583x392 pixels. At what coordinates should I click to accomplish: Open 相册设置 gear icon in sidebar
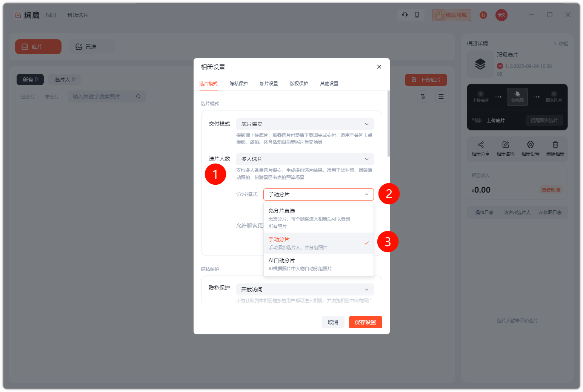530,145
